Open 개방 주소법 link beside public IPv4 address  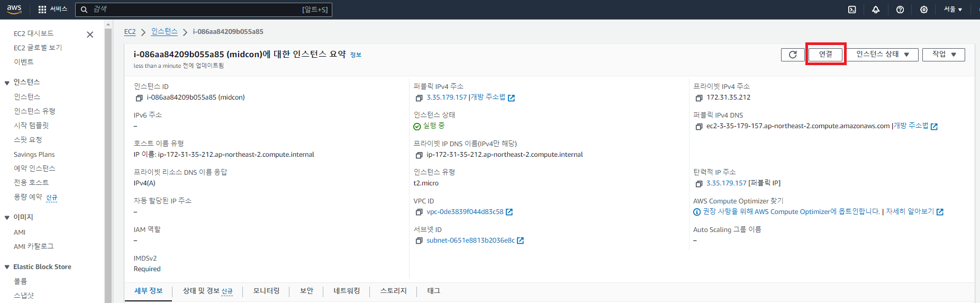[x=488, y=97]
